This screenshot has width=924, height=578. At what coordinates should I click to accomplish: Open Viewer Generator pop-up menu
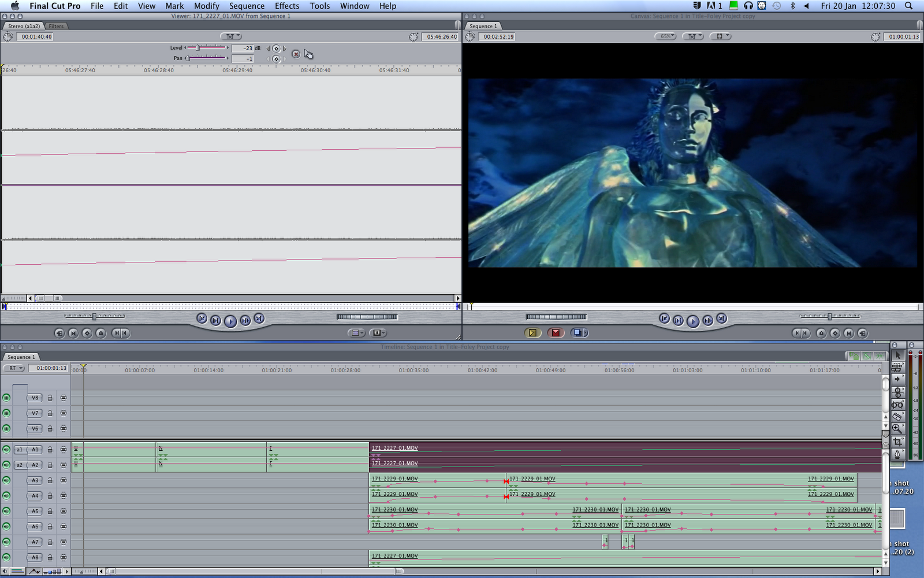(x=378, y=333)
